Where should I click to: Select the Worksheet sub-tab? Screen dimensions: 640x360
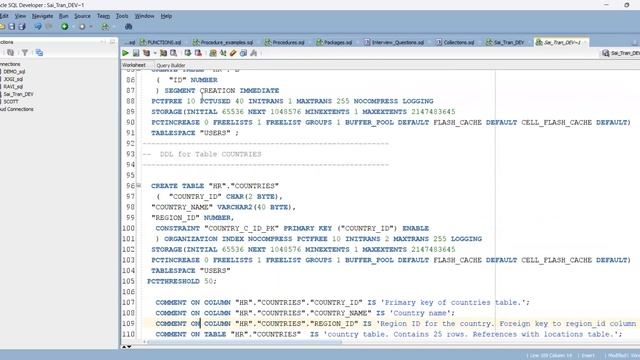click(133, 65)
